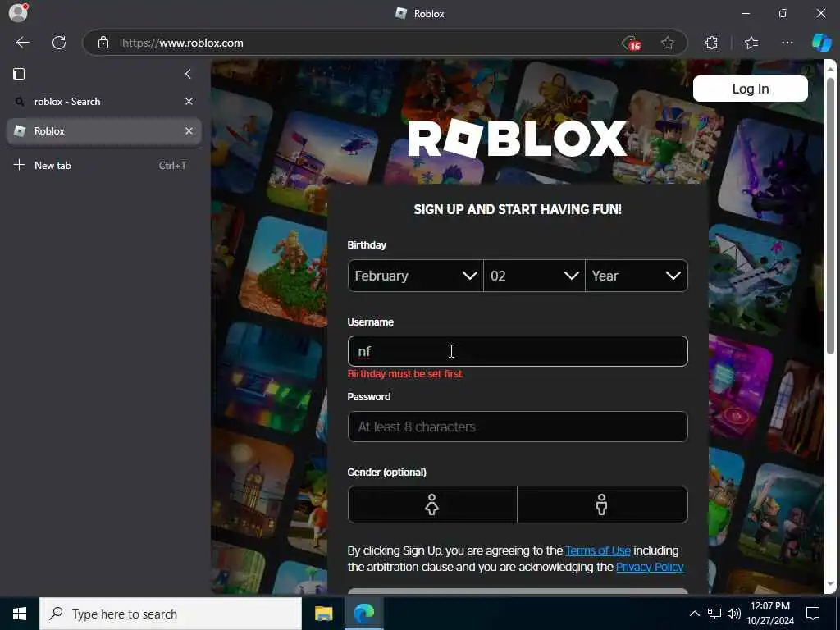
Task: Open the Windows Start menu
Action: [20, 614]
